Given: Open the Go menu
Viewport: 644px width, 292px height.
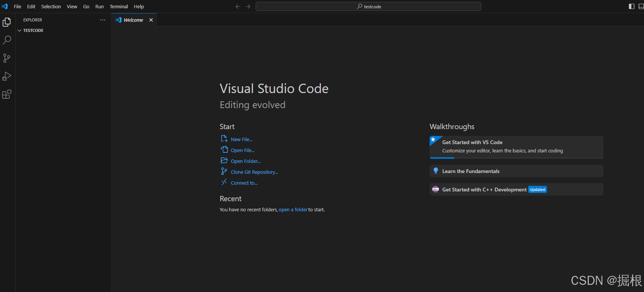Looking at the screenshot, I should [86, 6].
